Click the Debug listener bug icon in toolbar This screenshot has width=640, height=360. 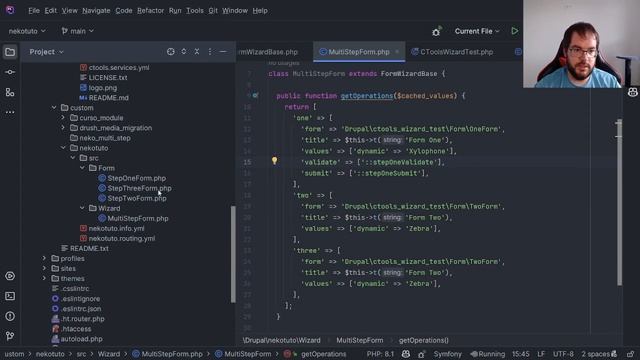tap(436, 31)
